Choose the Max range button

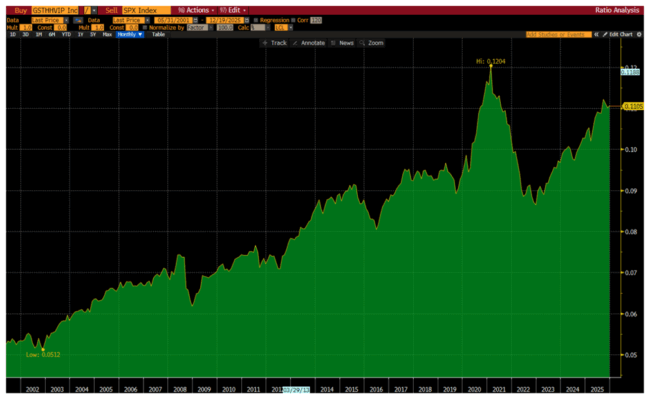107,34
